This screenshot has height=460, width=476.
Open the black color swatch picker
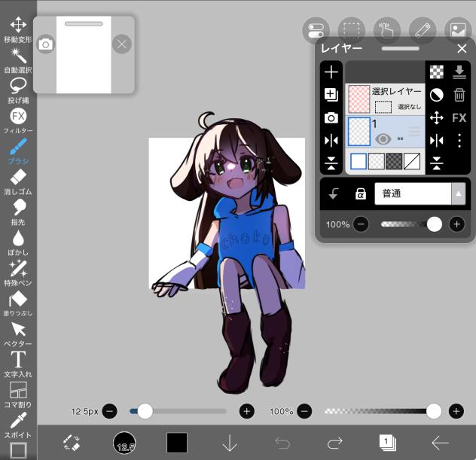(177, 443)
